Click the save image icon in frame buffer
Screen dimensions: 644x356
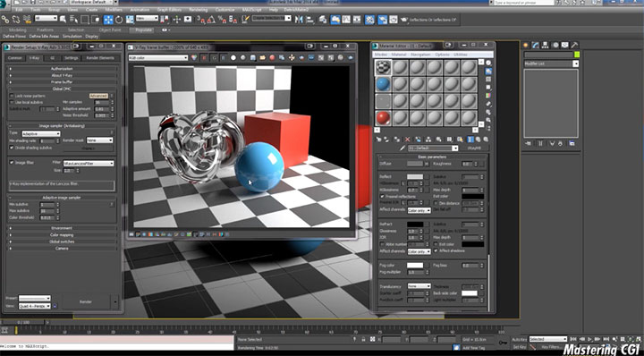(253, 58)
